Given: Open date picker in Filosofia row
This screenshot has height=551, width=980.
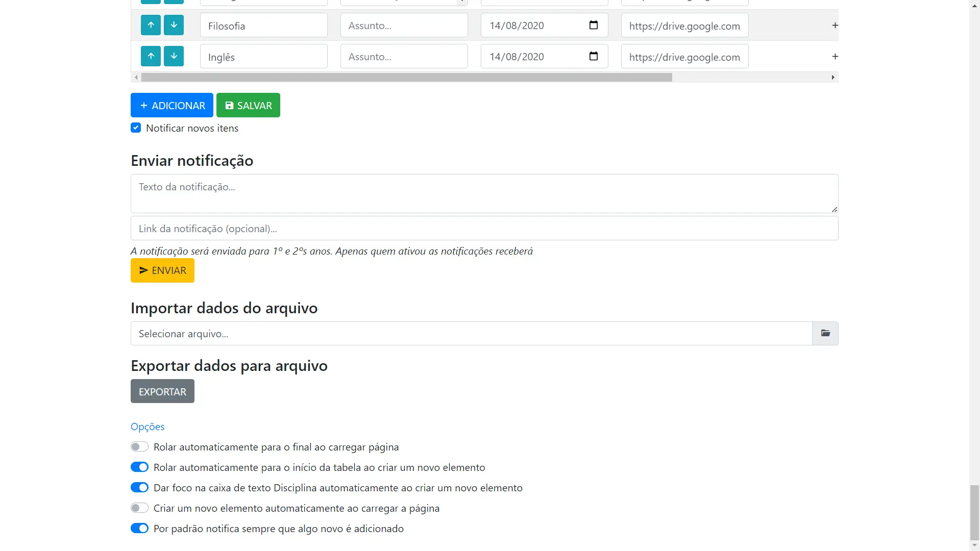Looking at the screenshot, I should point(593,25).
